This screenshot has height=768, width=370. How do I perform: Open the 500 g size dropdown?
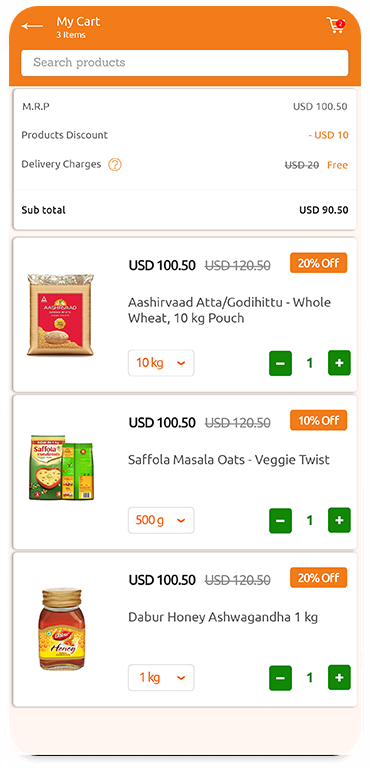point(161,520)
